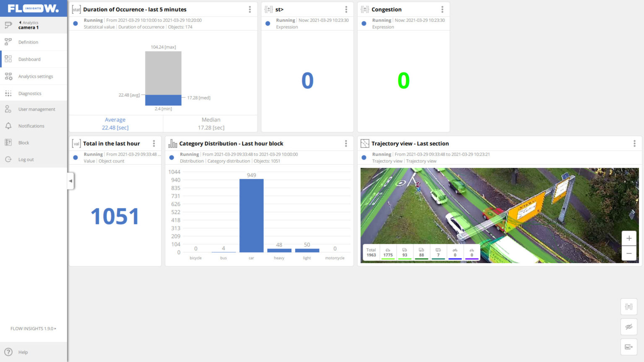The width and height of the screenshot is (644, 362).
Task: Click the green bar under the car count 1775
Action: 388,259
